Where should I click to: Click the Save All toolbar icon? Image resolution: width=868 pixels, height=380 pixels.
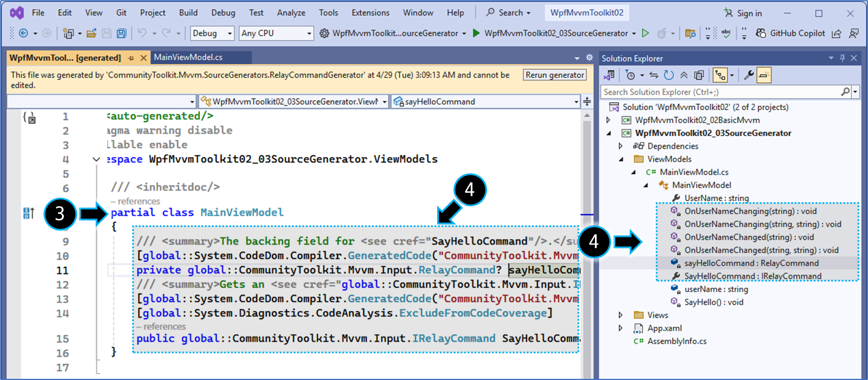point(121,34)
